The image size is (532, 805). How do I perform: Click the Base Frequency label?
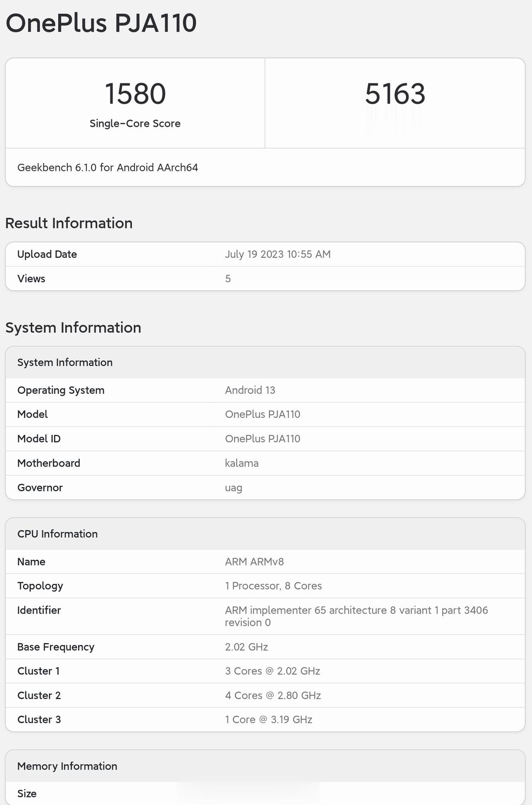[56, 647]
